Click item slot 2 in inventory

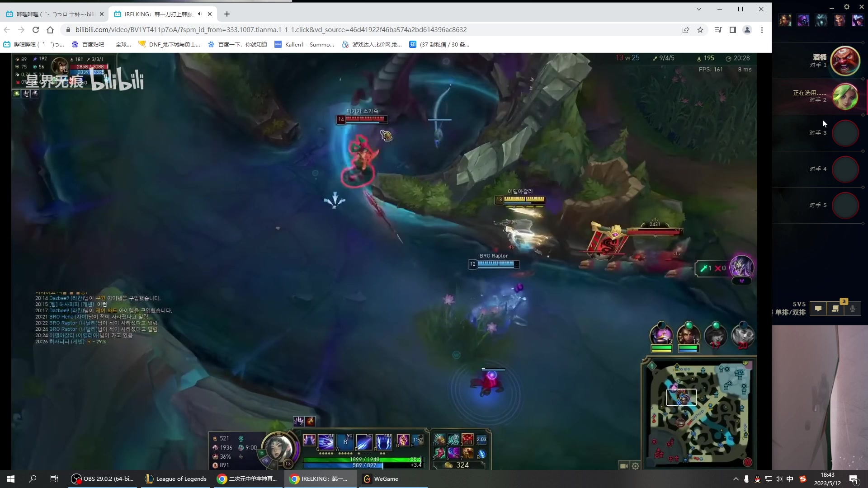tap(453, 439)
